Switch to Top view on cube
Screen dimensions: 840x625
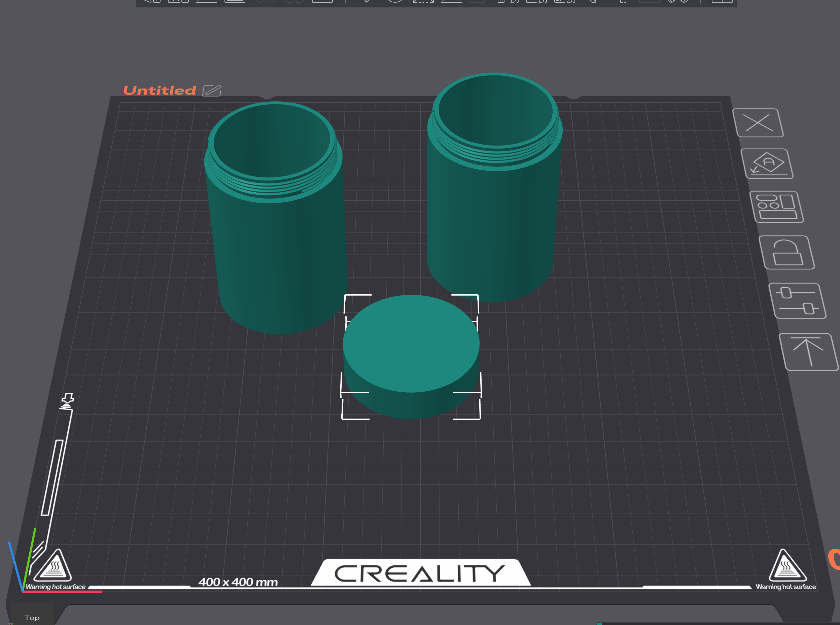32,618
